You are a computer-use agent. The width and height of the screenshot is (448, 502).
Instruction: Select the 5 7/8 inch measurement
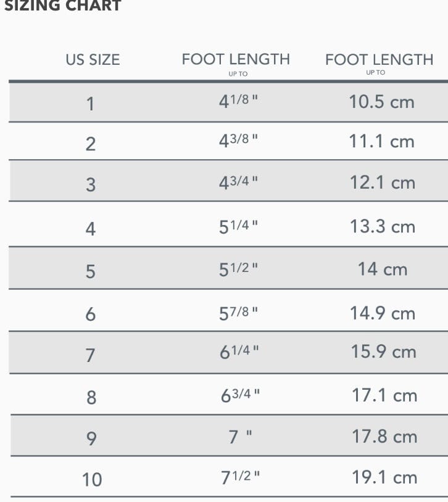(x=238, y=313)
